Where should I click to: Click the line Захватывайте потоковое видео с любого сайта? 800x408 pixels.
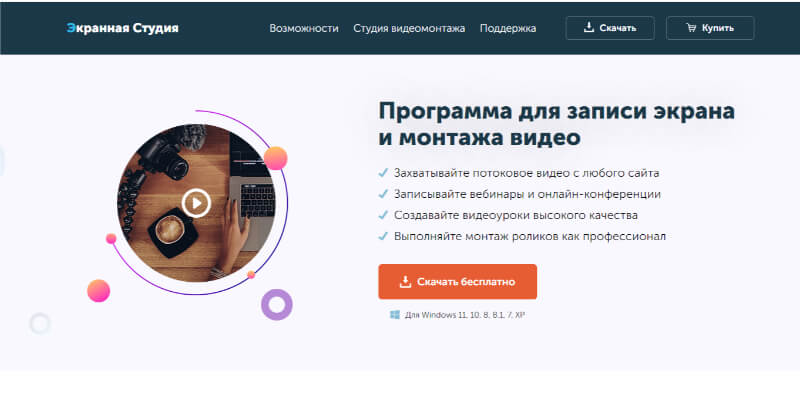pos(527,173)
